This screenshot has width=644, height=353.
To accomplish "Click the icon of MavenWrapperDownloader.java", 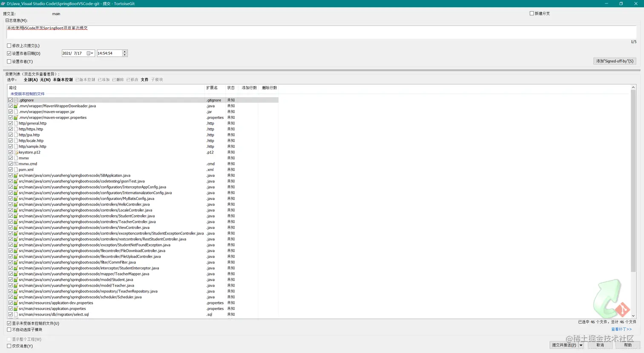I will tap(16, 106).
